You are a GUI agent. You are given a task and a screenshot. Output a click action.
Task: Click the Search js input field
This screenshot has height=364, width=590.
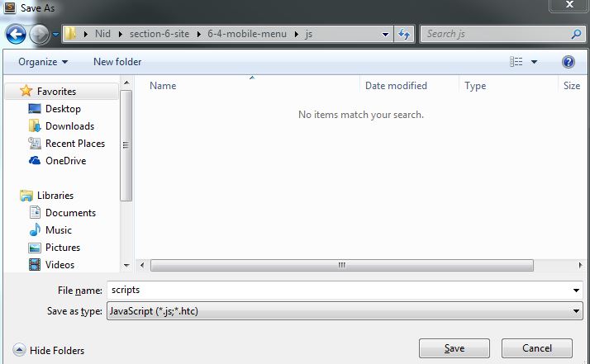point(496,34)
